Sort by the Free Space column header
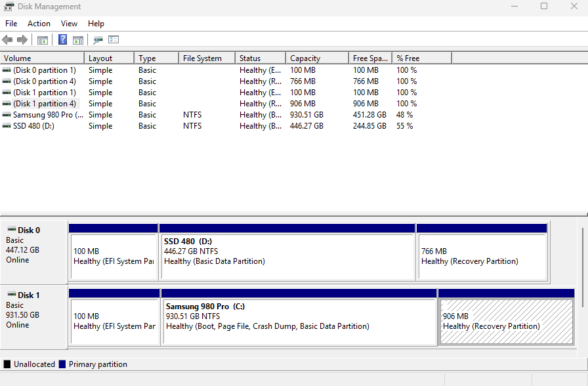 click(371, 58)
